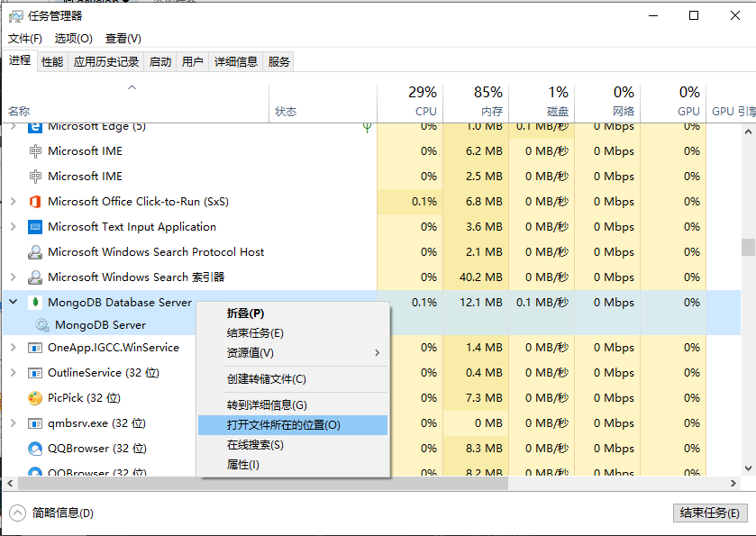Switch to the 性能 tab
The image size is (756, 536).
pyautogui.click(x=52, y=61)
